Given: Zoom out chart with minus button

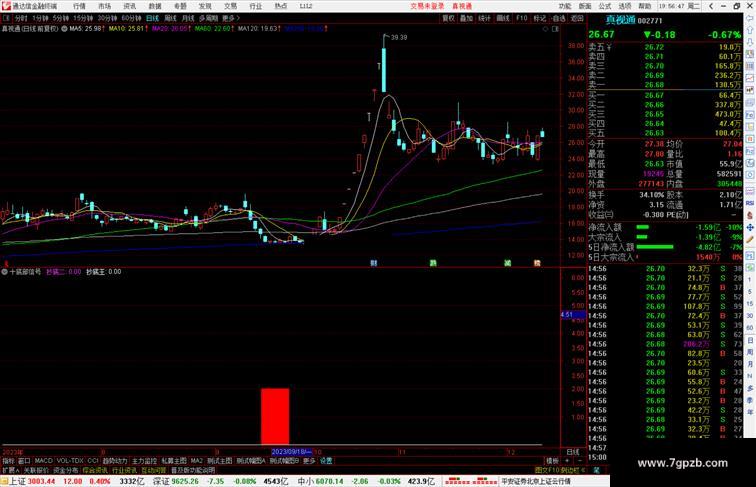Looking at the screenshot, I should 580,461.
